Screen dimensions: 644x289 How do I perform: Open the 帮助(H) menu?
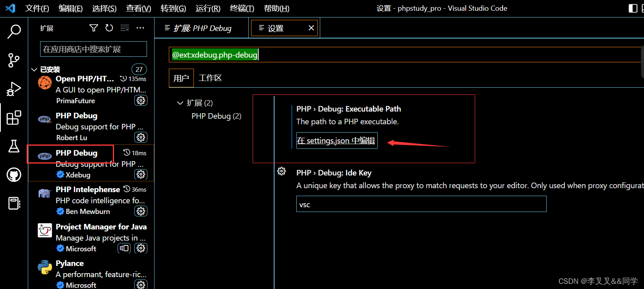click(277, 8)
